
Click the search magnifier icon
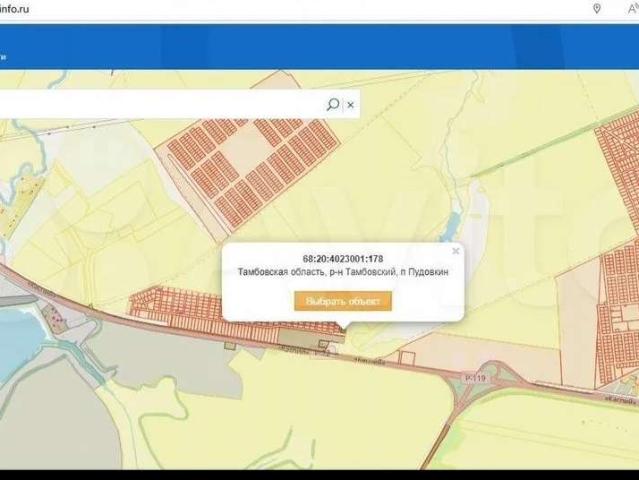pyautogui.click(x=333, y=105)
